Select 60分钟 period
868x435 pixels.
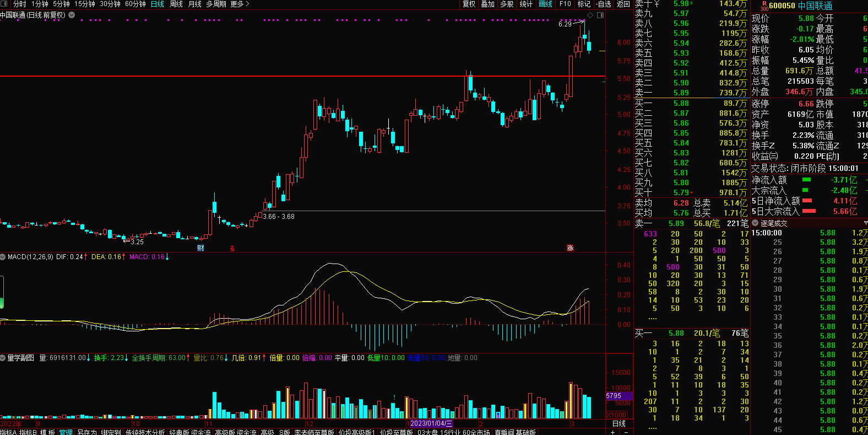[135, 4]
